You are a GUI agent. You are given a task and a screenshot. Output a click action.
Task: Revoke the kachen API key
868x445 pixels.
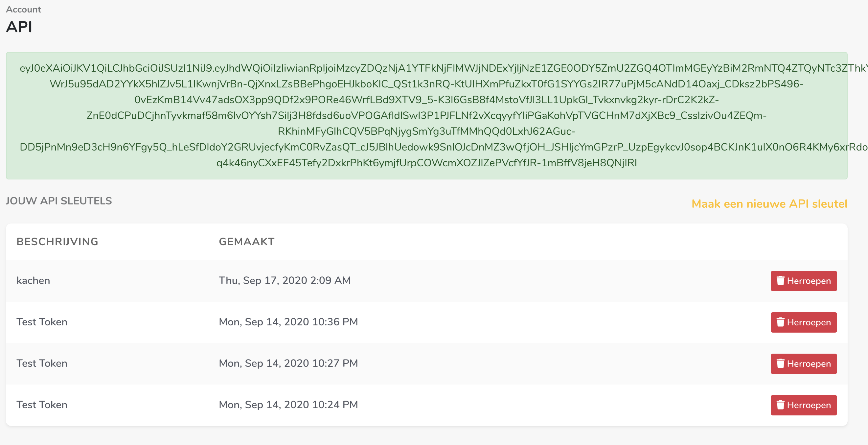[x=804, y=281]
